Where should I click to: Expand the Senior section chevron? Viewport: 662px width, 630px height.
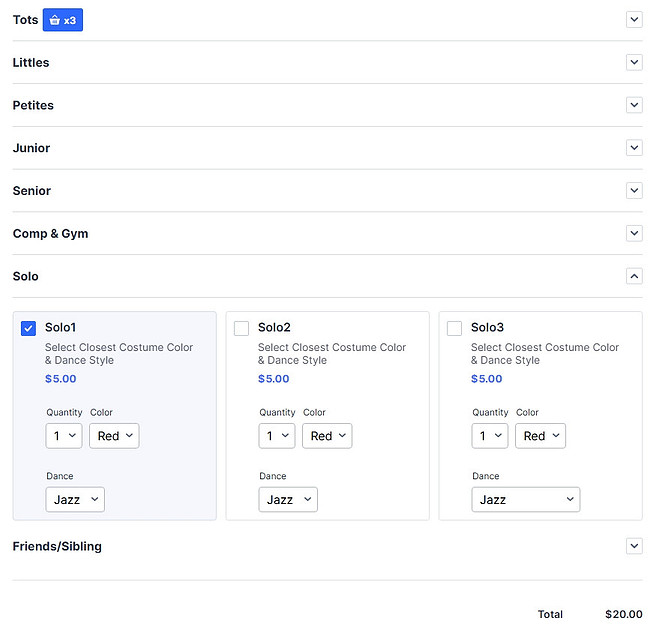(x=634, y=190)
